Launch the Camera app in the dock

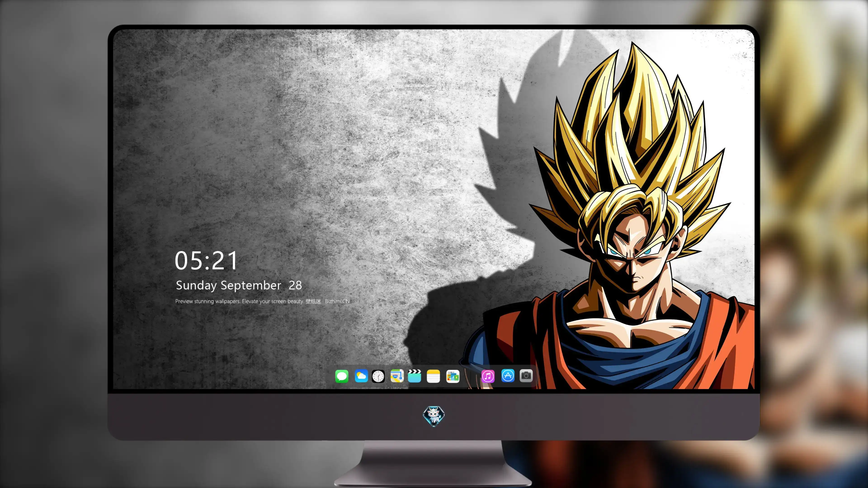[x=526, y=375]
